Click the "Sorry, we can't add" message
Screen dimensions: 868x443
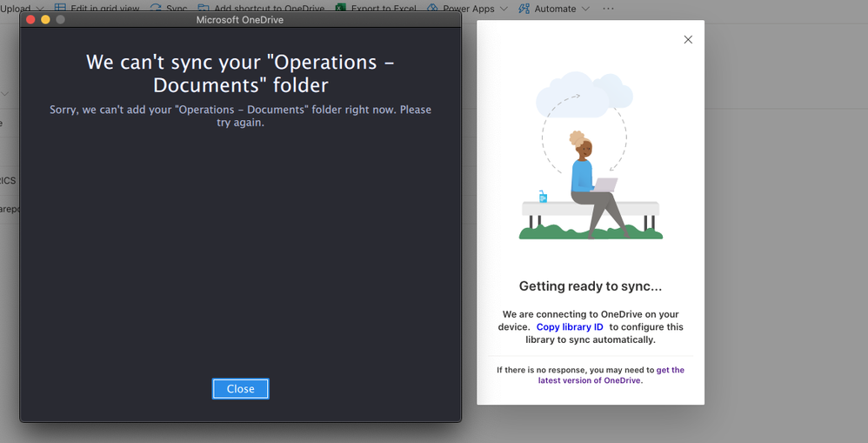click(240, 116)
